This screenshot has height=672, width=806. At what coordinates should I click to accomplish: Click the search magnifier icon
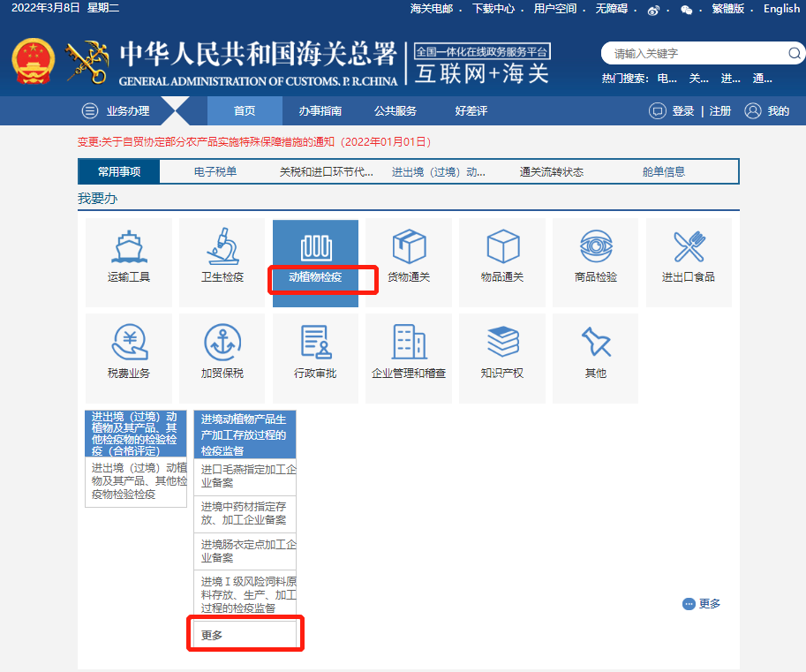[x=795, y=53]
